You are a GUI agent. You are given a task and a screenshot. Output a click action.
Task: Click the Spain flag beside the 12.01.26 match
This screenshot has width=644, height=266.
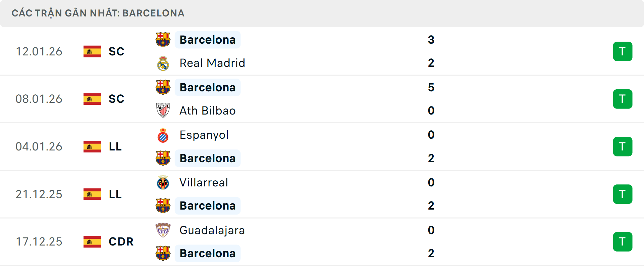[92, 51]
